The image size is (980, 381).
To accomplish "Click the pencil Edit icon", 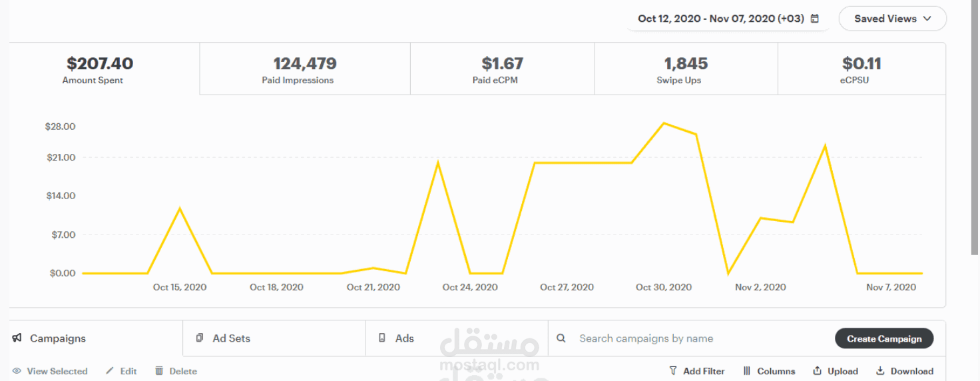I will 110,371.
